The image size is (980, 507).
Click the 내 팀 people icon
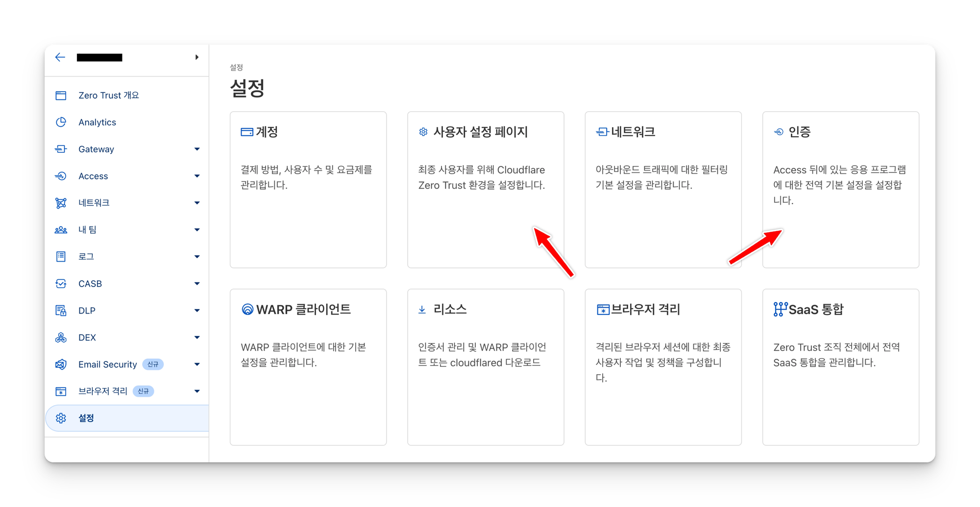61,230
